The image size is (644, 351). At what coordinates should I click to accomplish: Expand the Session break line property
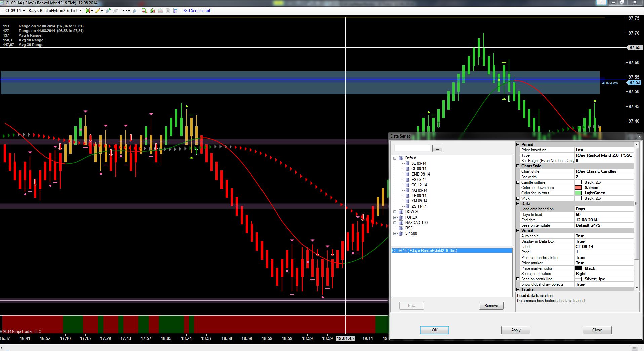[x=518, y=279]
